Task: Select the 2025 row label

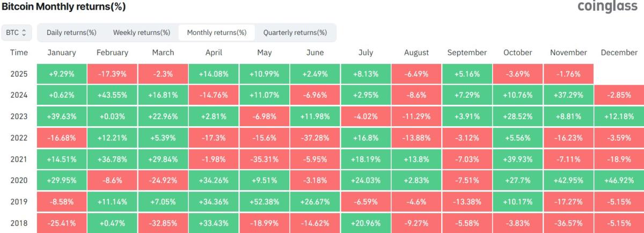Action: 19,74
